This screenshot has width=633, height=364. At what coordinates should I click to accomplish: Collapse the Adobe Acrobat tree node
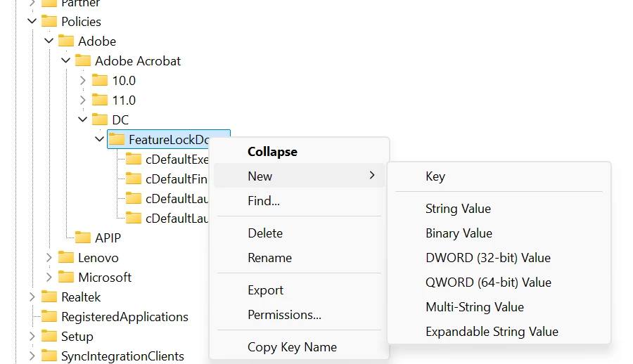[x=66, y=60]
